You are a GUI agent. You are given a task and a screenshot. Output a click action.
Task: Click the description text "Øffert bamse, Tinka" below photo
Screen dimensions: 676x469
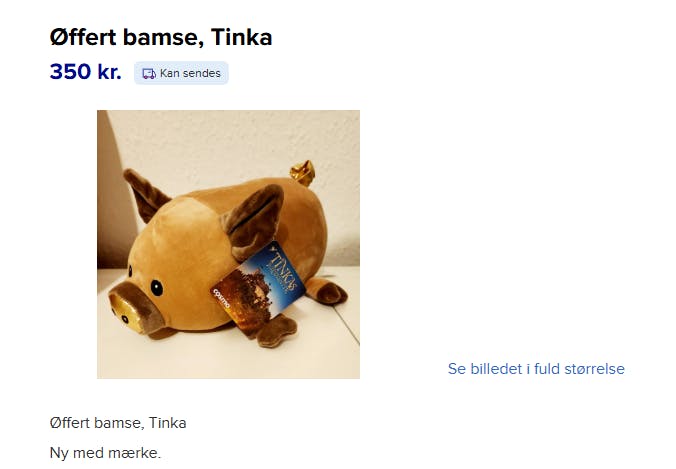(x=118, y=423)
